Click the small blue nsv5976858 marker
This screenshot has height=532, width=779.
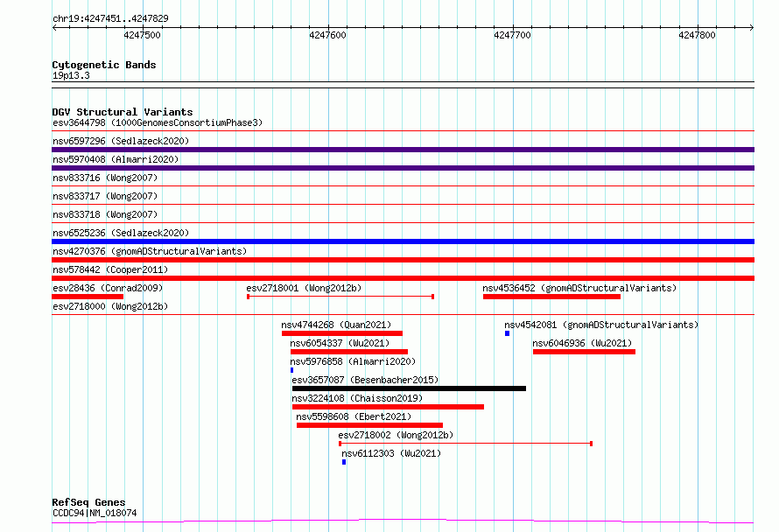click(291, 370)
